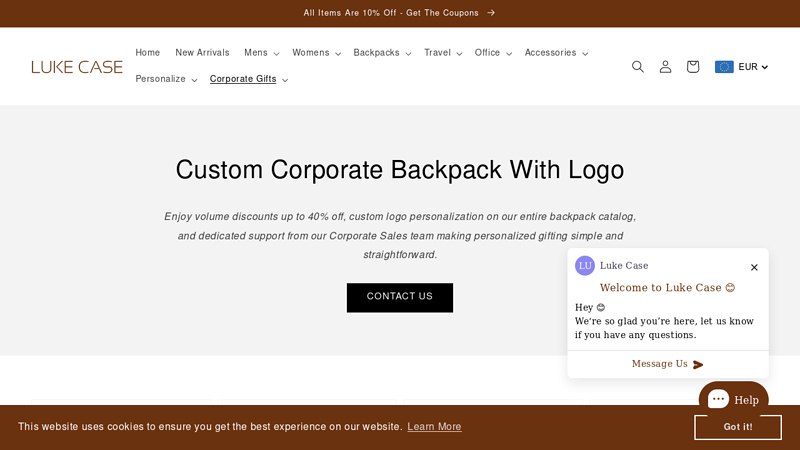Click the arrow in the coupon announcement bar
Screen dimensions: 800x450
[491, 13]
